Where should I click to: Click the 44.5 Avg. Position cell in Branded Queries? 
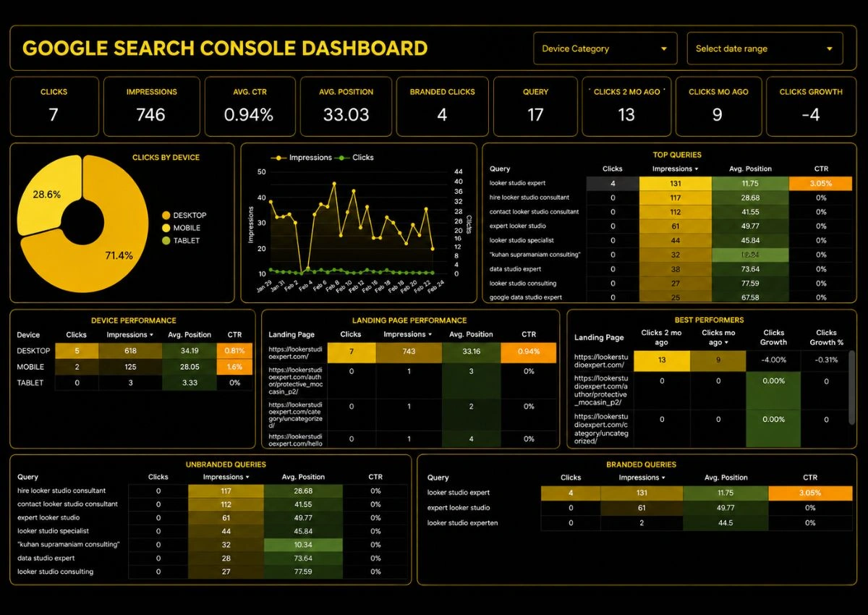click(725, 522)
